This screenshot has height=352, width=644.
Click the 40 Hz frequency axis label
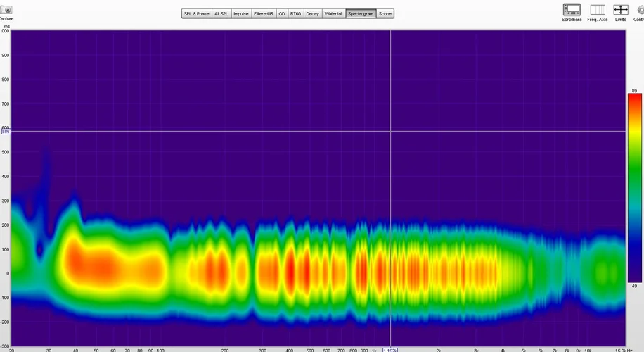click(x=75, y=351)
